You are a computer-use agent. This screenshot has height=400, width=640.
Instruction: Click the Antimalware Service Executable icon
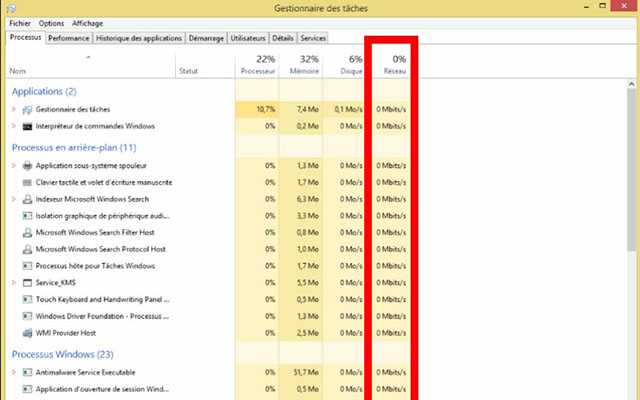tap(27, 372)
